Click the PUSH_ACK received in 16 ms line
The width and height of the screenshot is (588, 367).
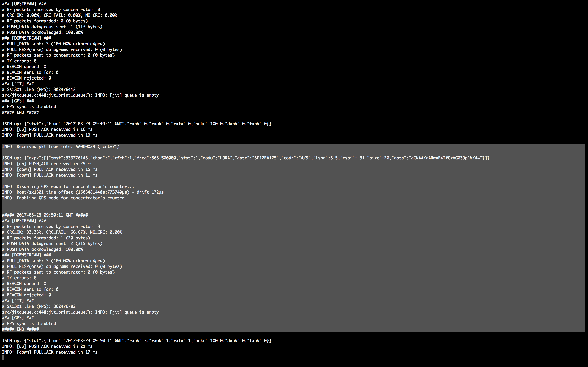(x=47, y=129)
